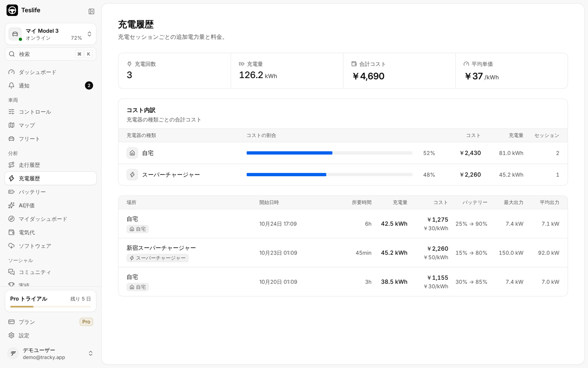Click the route icon beside 走行履歴

11,165
